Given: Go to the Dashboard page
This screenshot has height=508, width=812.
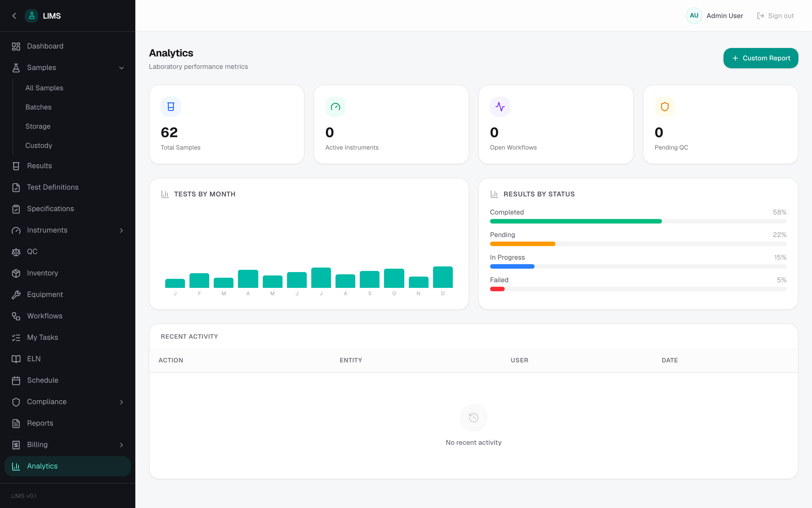Looking at the screenshot, I should [x=67, y=46].
